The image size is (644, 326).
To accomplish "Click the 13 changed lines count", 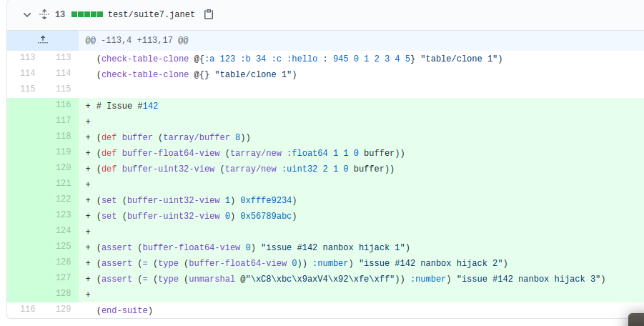I will (x=60, y=14).
